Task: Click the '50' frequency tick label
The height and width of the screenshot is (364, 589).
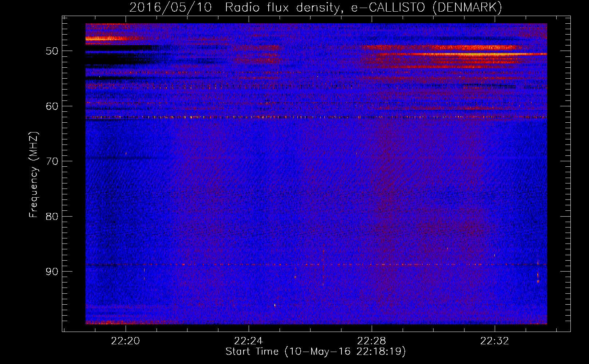Action: (x=52, y=51)
